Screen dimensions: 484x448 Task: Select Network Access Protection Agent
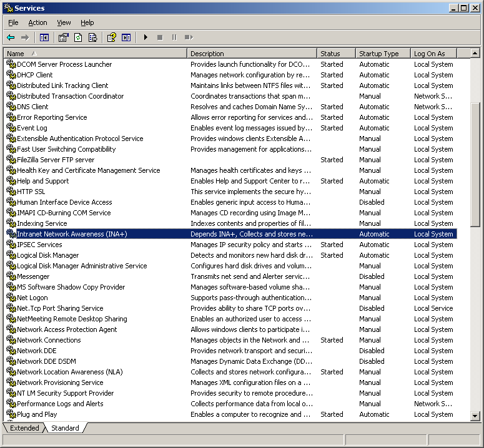[x=232, y=329]
